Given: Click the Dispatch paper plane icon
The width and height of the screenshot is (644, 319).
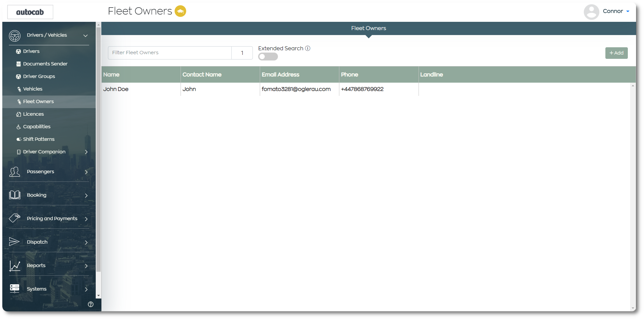Looking at the screenshot, I should [x=15, y=242].
